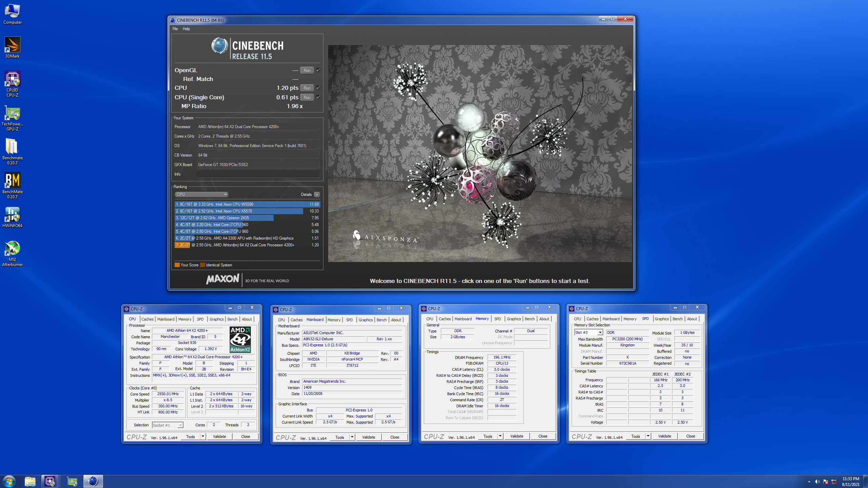Click the Mainboard CPU-Z window title icon
Viewport: 868px width, 488px height.
[x=276, y=310]
